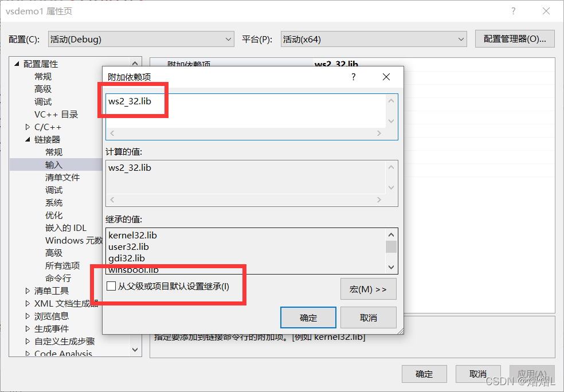Select gdi32.lib in 继承的值 list
Image resolution: width=564 pixels, height=392 pixels.
pyautogui.click(x=127, y=258)
